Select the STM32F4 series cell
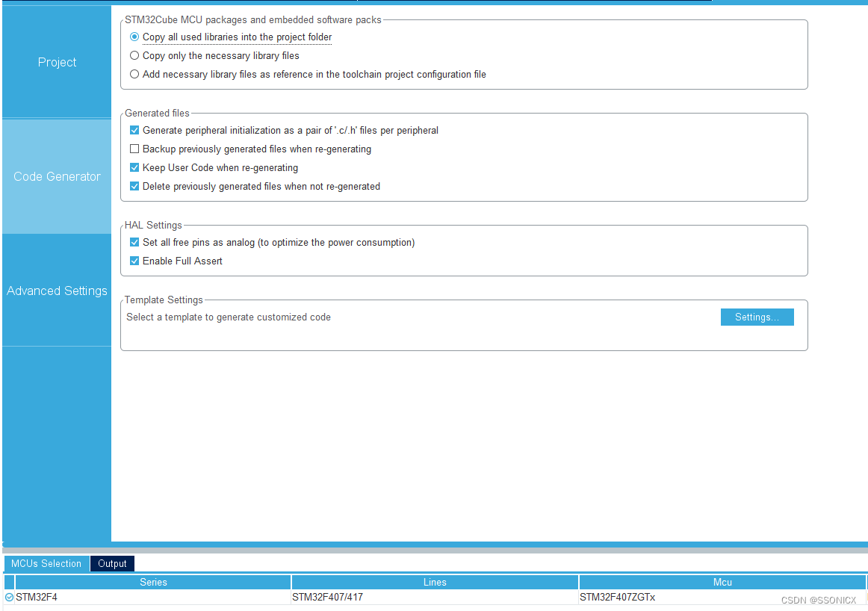Viewport: 868px width, 611px height. click(153, 597)
